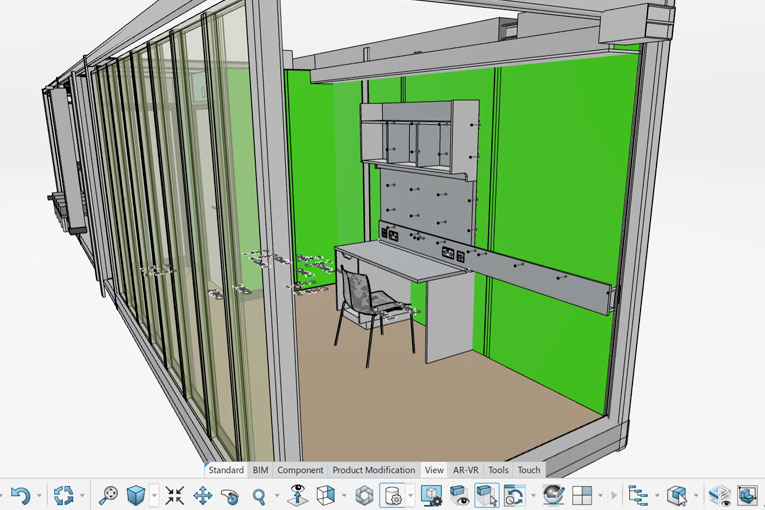Click the Fit All In magnifier icon
The width and height of the screenshot is (765, 510).
pos(108,495)
